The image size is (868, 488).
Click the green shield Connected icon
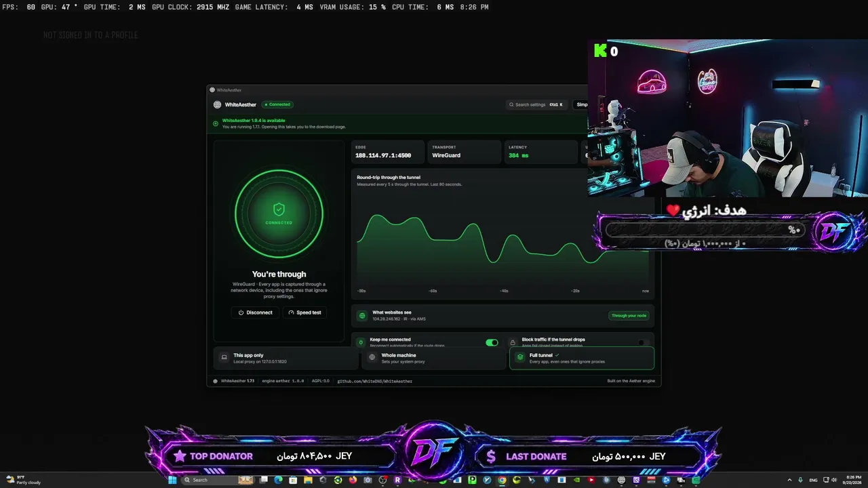point(279,209)
